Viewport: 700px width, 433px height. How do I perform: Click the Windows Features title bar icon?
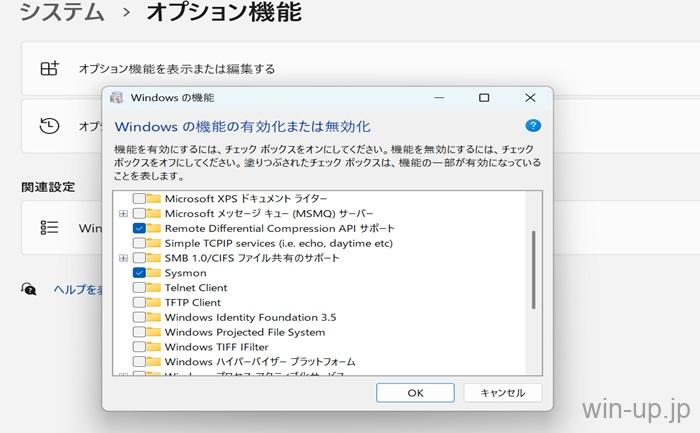pyautogui.click(x=118, y=98)
